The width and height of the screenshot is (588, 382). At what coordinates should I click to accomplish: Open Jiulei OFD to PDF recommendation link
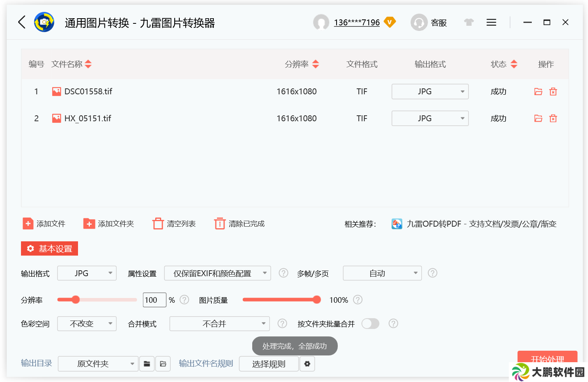481,224
